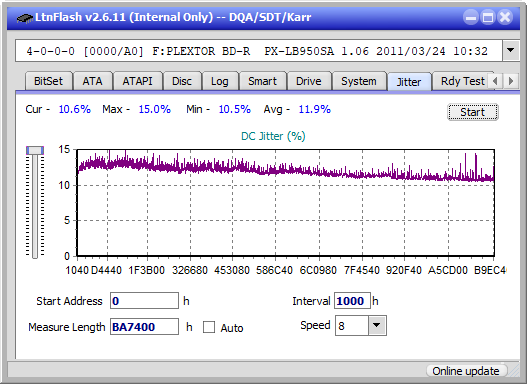Image resolution: width=527 pixels, height=384 pixels.
Task: Click the vertical jitter scale slider handle
Action: pos(35,150)
